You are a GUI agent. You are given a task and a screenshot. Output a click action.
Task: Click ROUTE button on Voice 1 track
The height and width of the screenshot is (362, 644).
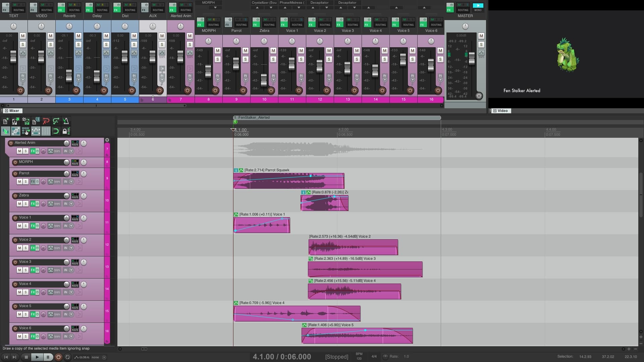pos(75,218)
